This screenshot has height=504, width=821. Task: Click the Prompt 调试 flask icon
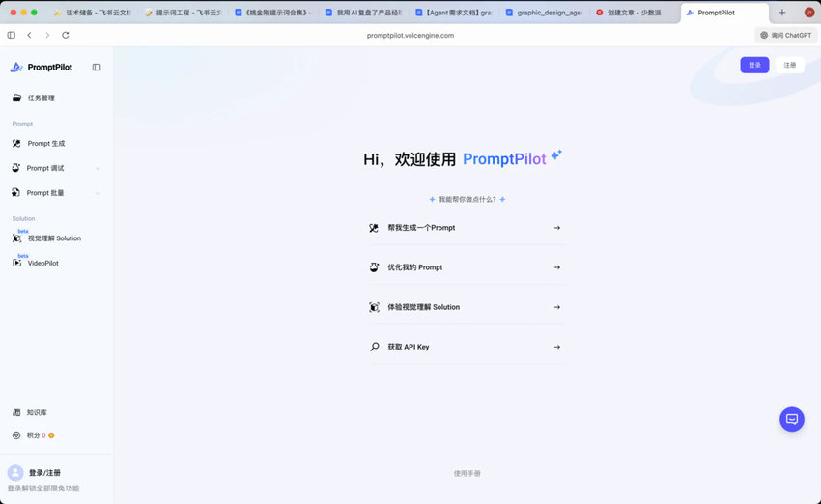coord(15,168)
